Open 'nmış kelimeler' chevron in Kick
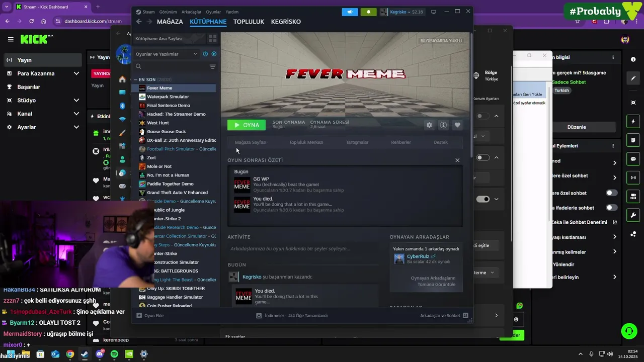644x362 pixels. point(614,252)
